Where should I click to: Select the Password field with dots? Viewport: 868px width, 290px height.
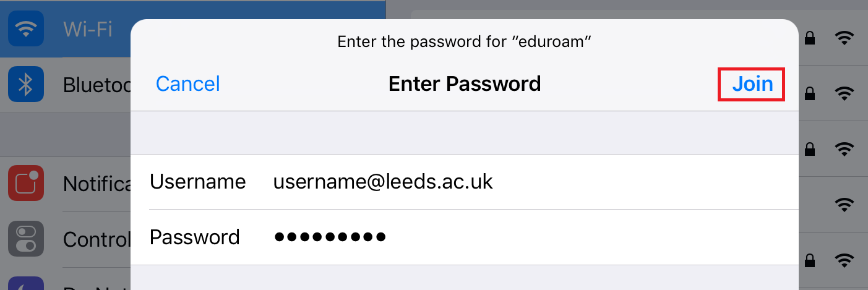pos(465,237)
